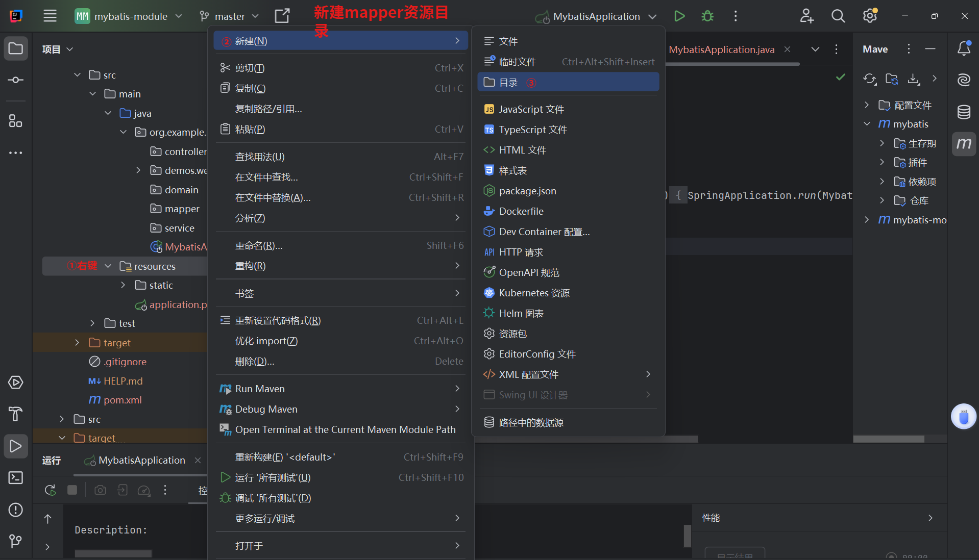This screenshot has height=560, width=979.
Task: Open the Build hammer tool window
Action: click(x=16, y=414)
